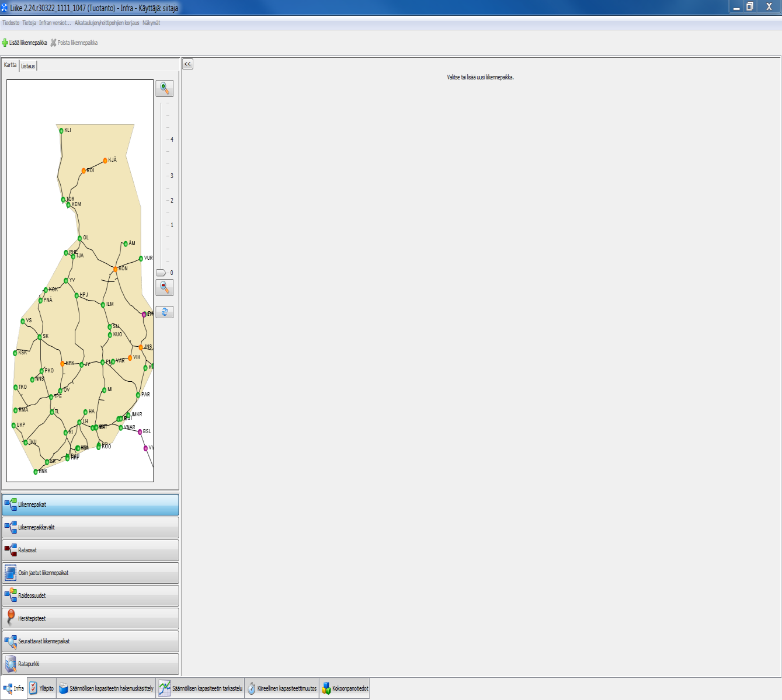Choose the TKU station marker

coord(26,443)
